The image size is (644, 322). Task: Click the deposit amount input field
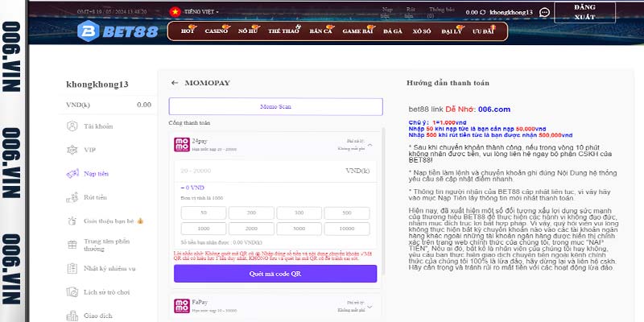pos(275,171)
